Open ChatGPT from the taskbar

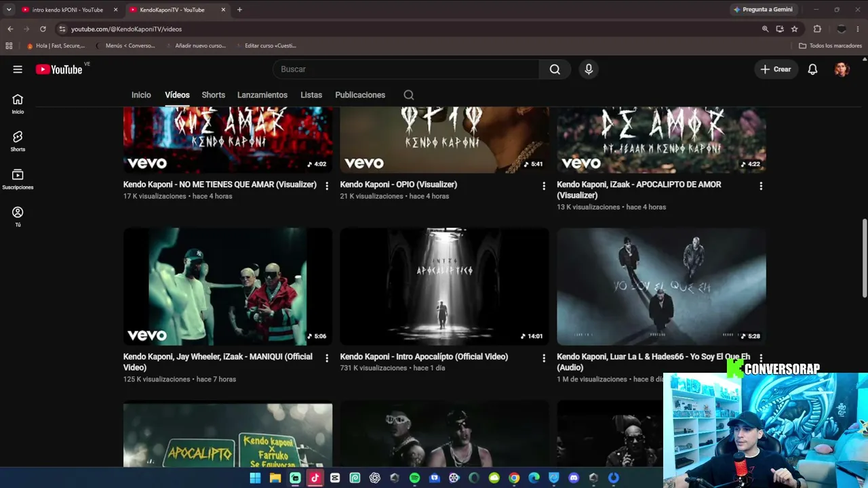pos(374,478)
